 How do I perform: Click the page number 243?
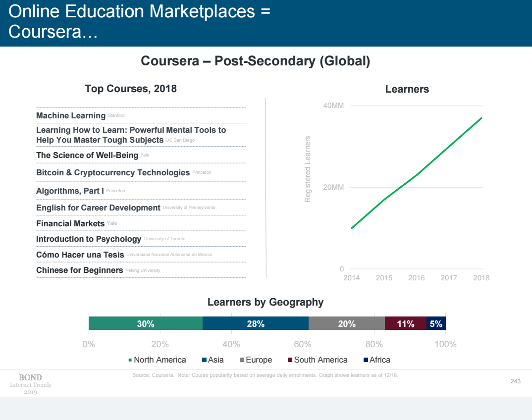(515, 381)
